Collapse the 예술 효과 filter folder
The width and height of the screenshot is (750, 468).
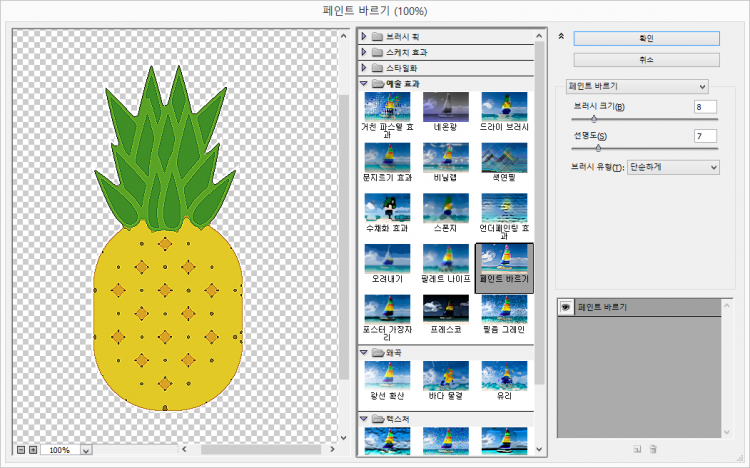point(365,83)
